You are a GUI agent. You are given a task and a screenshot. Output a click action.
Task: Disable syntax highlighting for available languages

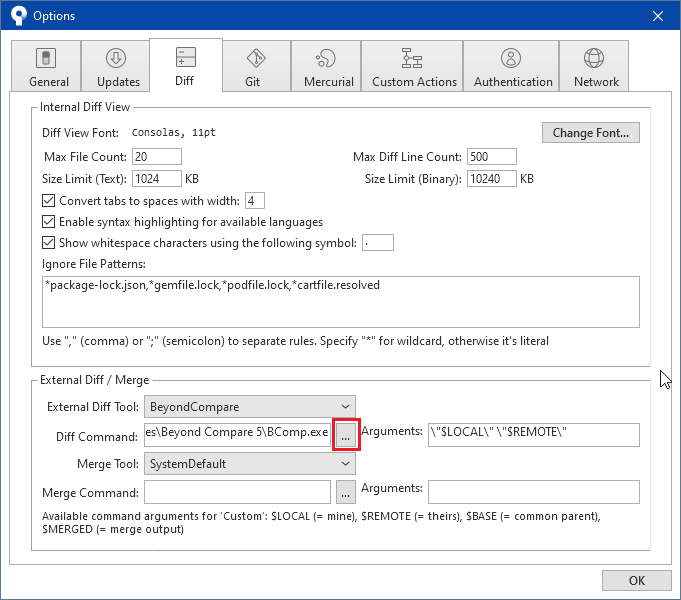click(x=49, y=222)
